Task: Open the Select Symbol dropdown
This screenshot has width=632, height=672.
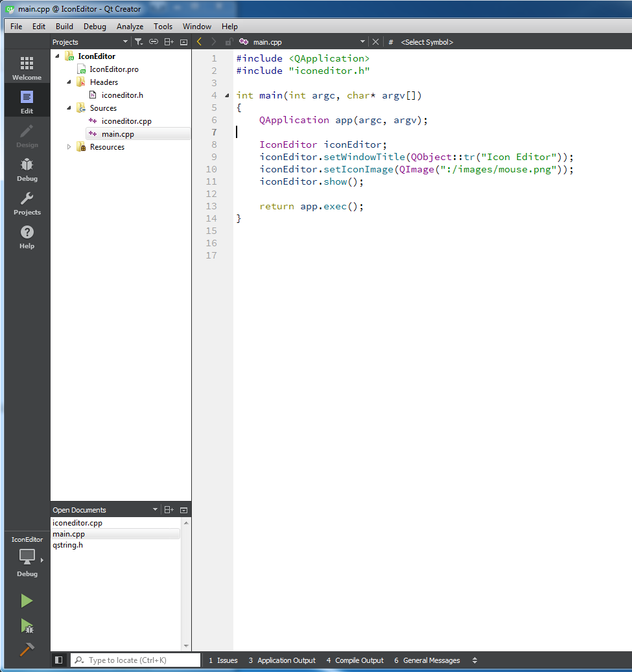Action: [427, 42]
